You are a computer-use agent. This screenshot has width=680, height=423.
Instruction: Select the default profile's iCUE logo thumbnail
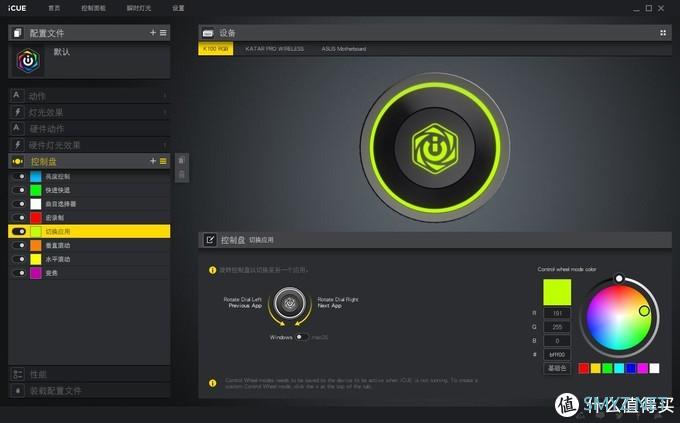pyautogui.click(x=28, y=61)
